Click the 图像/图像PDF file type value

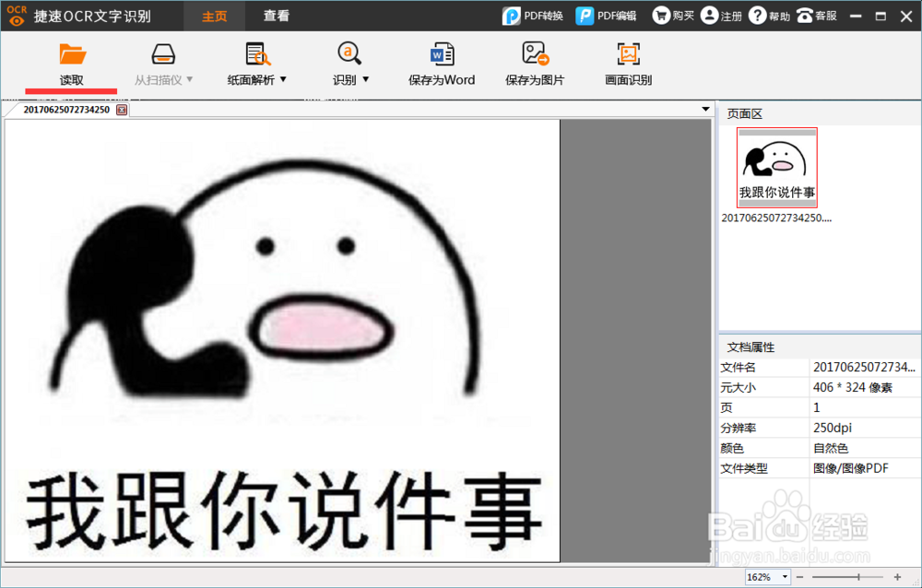[850, 468]
